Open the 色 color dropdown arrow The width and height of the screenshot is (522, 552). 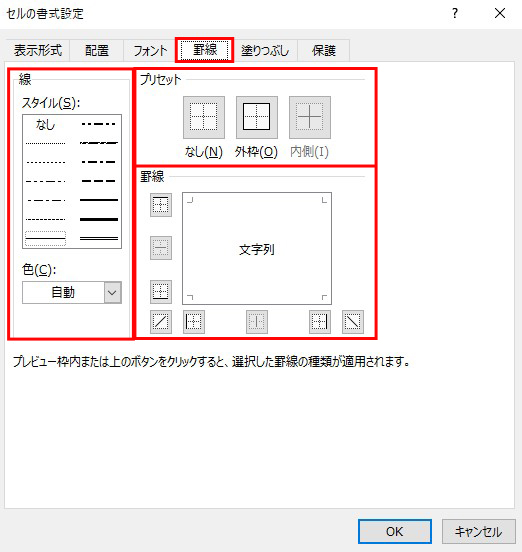[112, 292]
